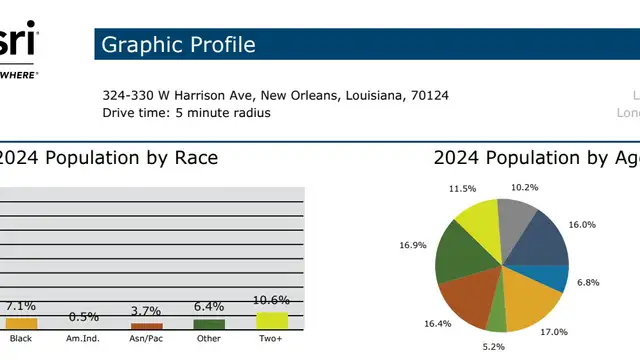Click the 6.4% value label above Other

pyautogui.click(x=209, y=307)
